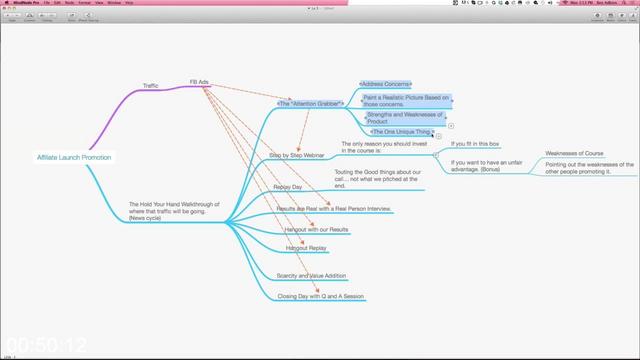The width and height of the screenshot is (640, 360).
Task: Click the first Node toolbar button
Action: pos(8,15)
